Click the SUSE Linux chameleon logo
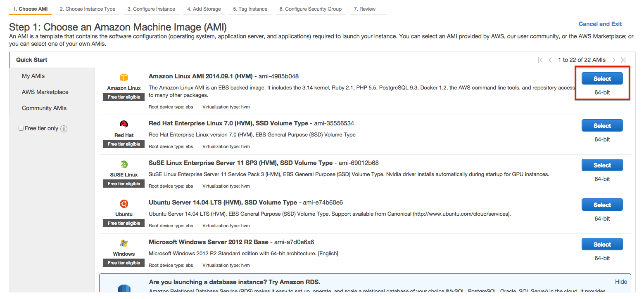Image resolution: width=644 pixels, height=299 pixels. coord(124,164)
